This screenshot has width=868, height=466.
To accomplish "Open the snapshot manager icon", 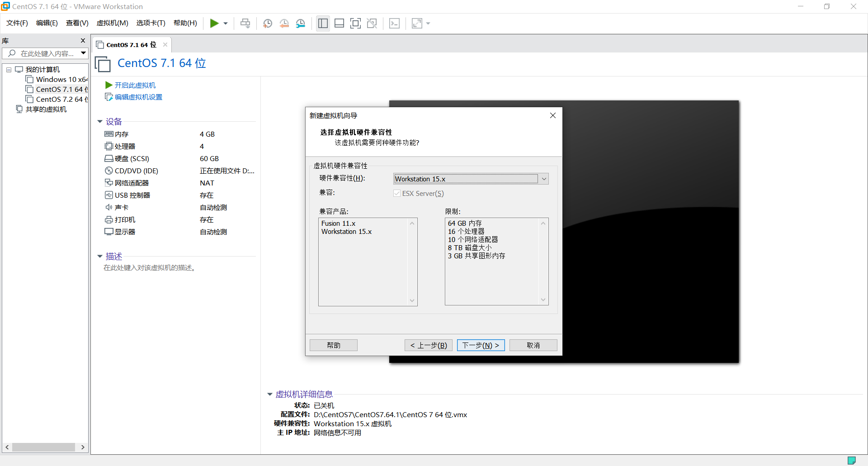I will tap(301, 24).
